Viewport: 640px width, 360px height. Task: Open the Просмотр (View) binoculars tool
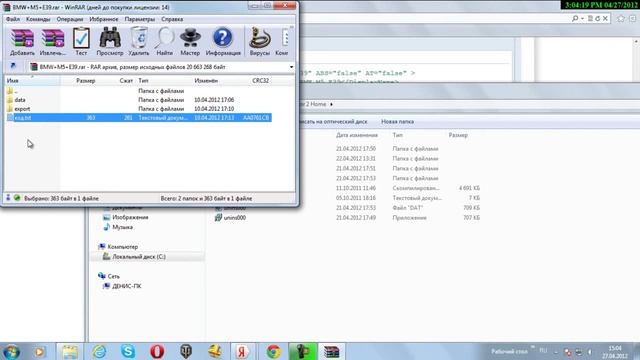(110, 41)
